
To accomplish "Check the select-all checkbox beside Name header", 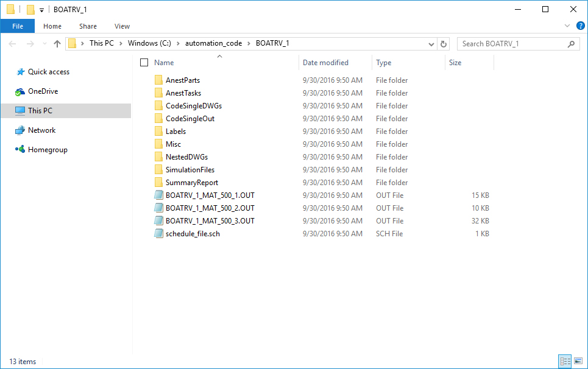I will (144, 62).
